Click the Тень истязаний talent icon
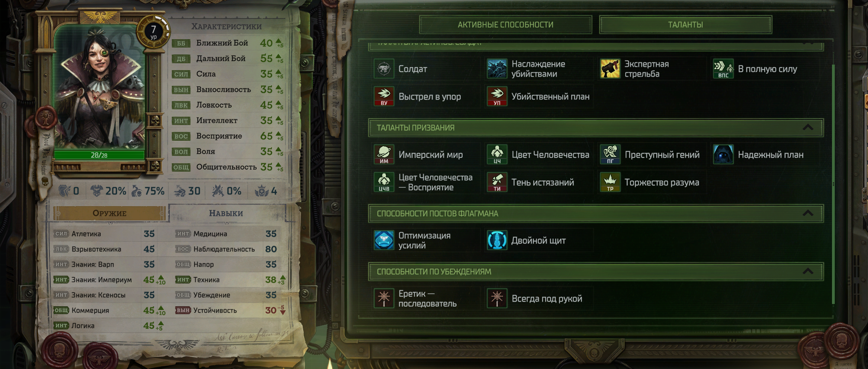 coord(497,182)
